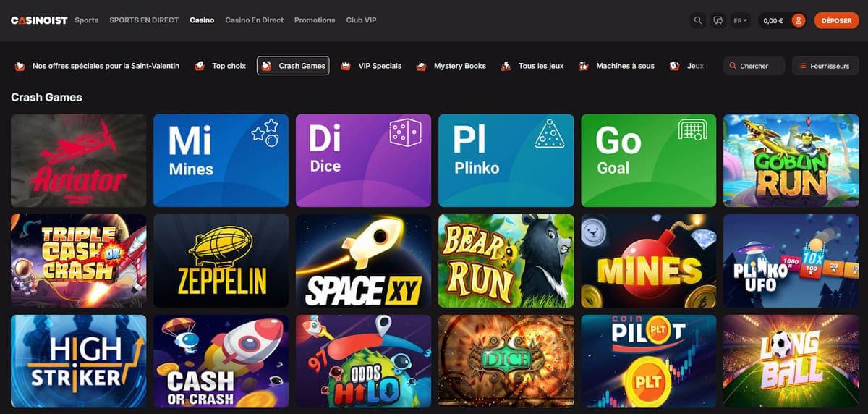Open the Plinko UFO game

pos(791,261)
